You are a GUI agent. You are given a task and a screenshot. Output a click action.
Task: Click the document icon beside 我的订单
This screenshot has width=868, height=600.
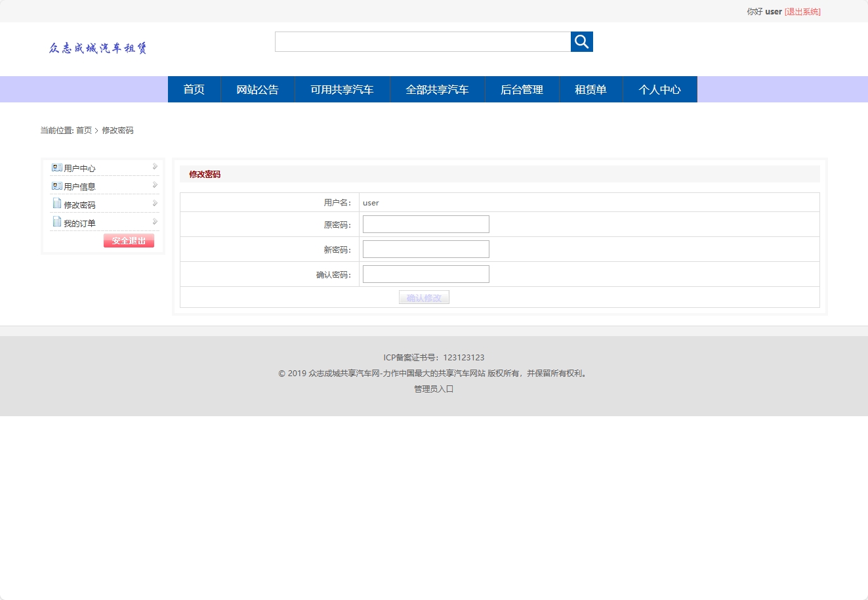[56, 222]
